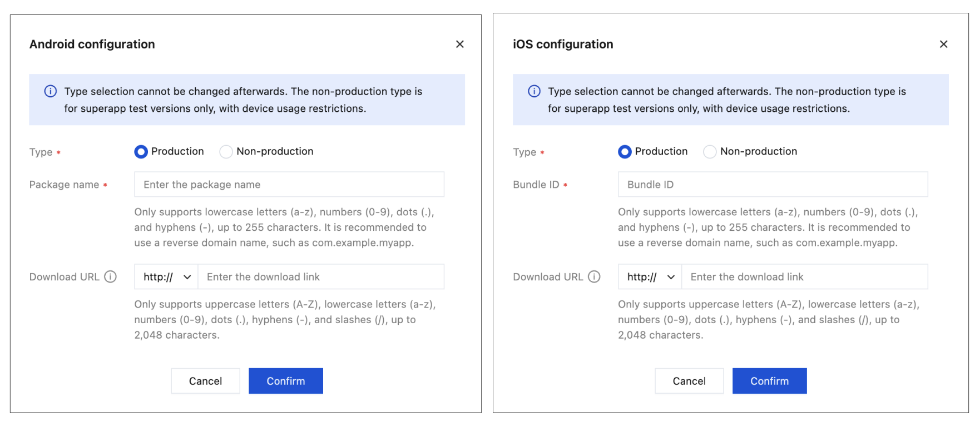Close the Android configuration dialog

tap(460, 44)
